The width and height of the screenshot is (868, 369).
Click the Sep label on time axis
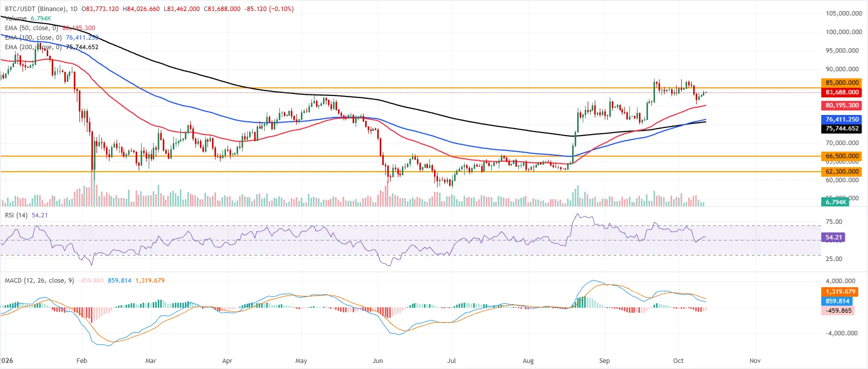pyautogui.click(x=604, y=361)
